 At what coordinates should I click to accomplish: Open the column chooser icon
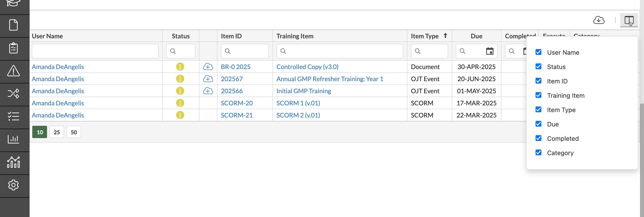pyautogui.click(x=629, y=20)
